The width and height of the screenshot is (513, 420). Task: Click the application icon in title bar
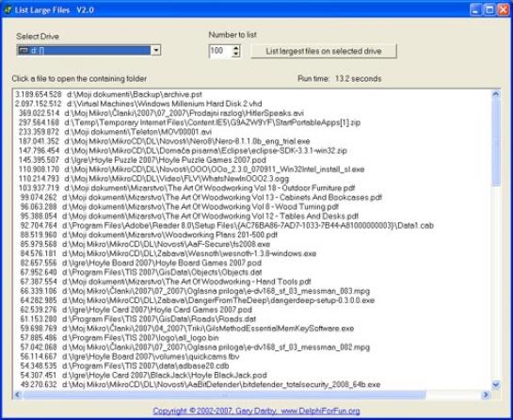coord(8,9)
